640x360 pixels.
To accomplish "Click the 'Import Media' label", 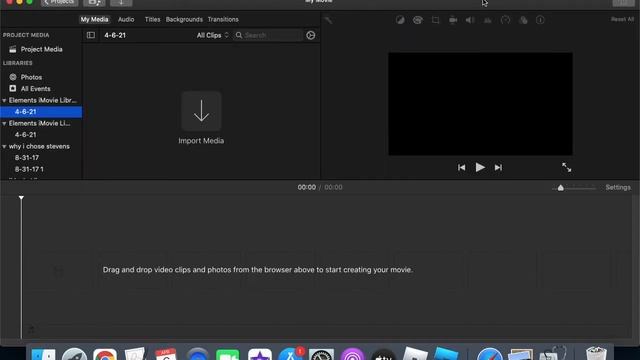I will 201,141.
